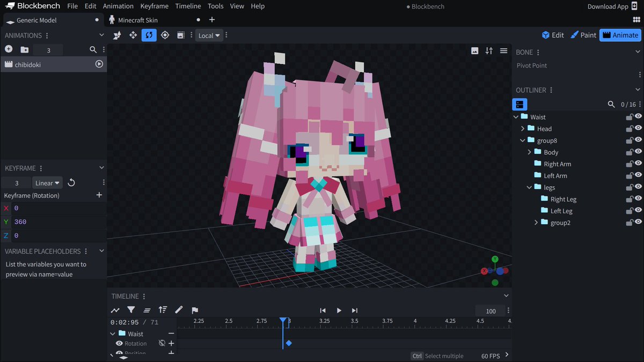Collapse group8 in outliner
The image size is (644, 362).
coord(523,141)
